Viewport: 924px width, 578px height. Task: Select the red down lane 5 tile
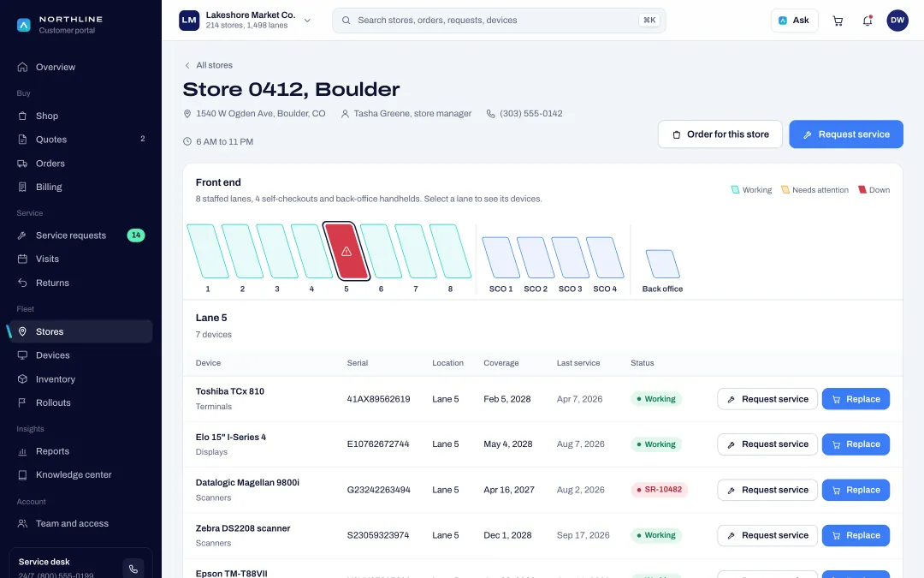(346, 251)
